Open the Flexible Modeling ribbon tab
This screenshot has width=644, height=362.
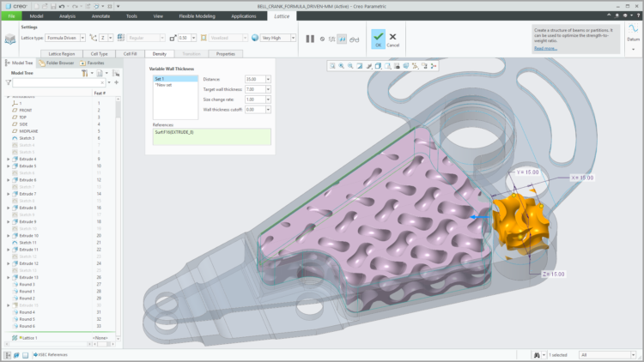tap(197, 15)
